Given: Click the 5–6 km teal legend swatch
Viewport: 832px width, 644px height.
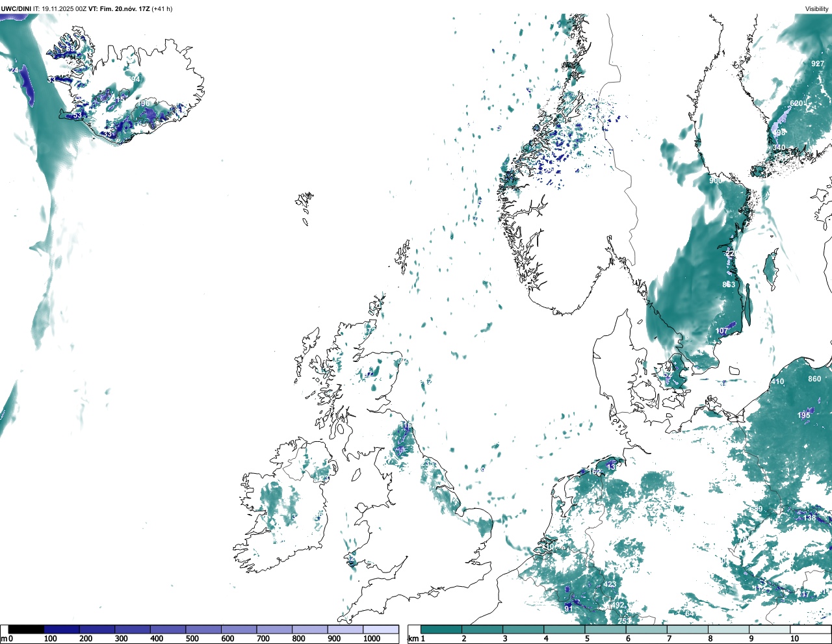Looking at the screenshot, I should pos(606,629).
